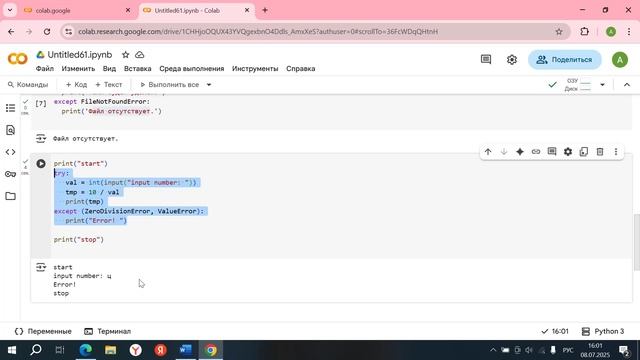Click the cloud save status icon
This screenshot has width=640, height=360.
click(x=140, y=55)
